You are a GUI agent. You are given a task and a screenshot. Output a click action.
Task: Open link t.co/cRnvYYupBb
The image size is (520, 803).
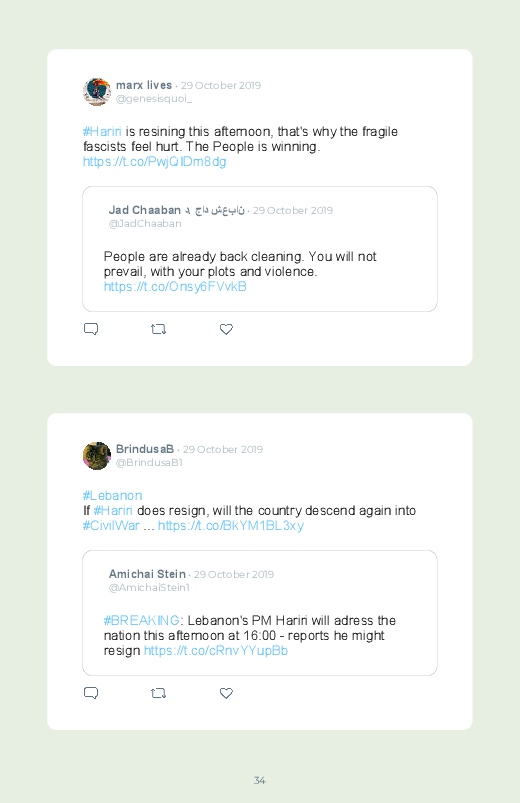[216, 651]
